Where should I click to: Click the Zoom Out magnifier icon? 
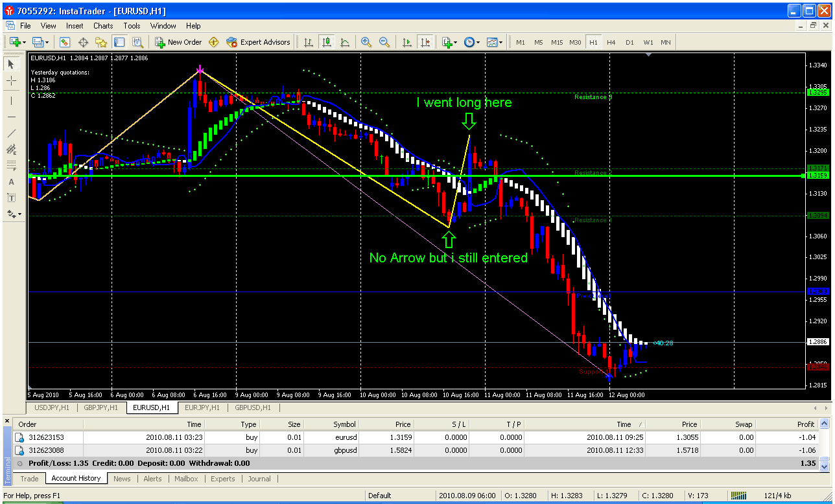384,42
